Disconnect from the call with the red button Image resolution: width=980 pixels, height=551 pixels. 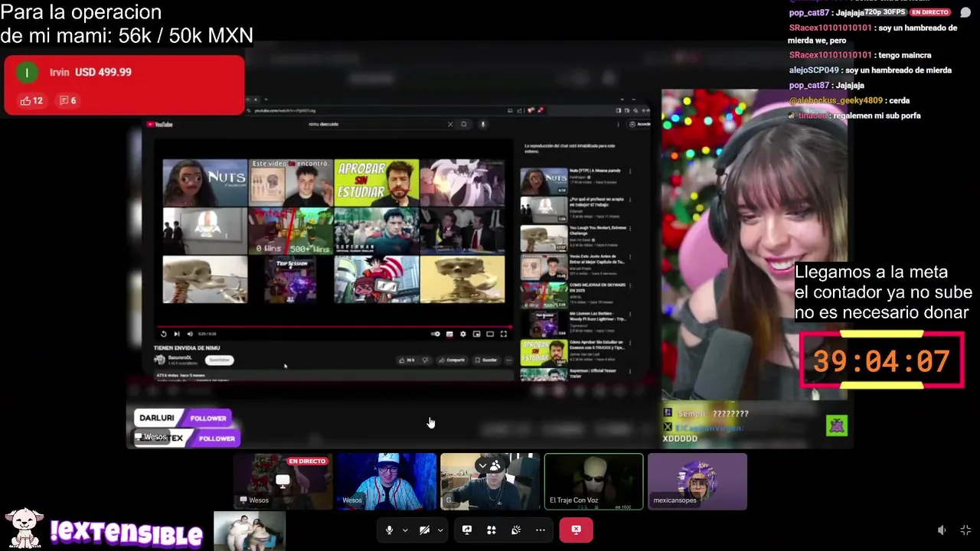[x=576, y=530]
